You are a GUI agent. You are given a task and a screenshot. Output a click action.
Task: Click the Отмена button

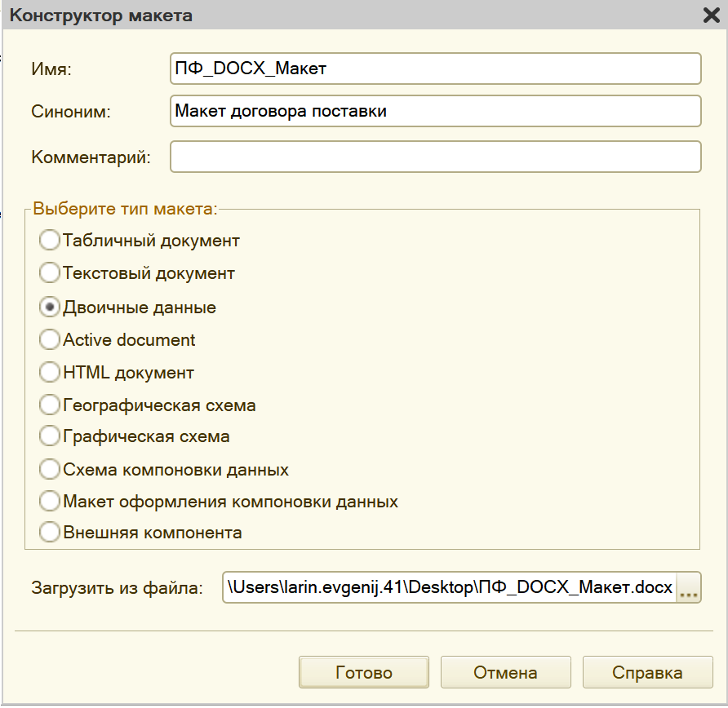[506, 672]
